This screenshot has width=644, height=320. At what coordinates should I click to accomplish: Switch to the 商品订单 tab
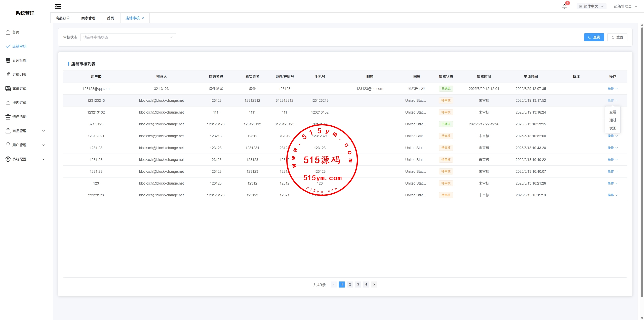(63, 18)
